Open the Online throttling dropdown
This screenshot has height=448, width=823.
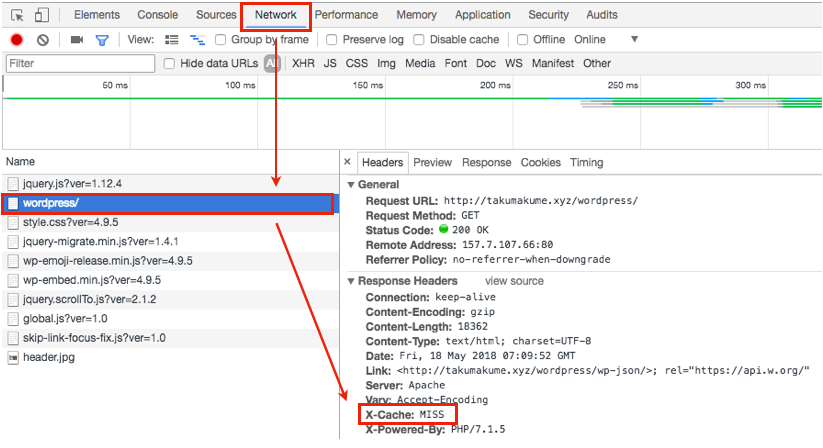tap(634, 40)
